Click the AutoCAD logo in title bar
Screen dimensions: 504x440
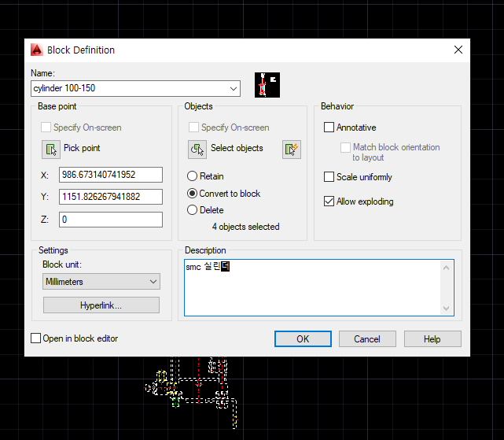(37, 50)
